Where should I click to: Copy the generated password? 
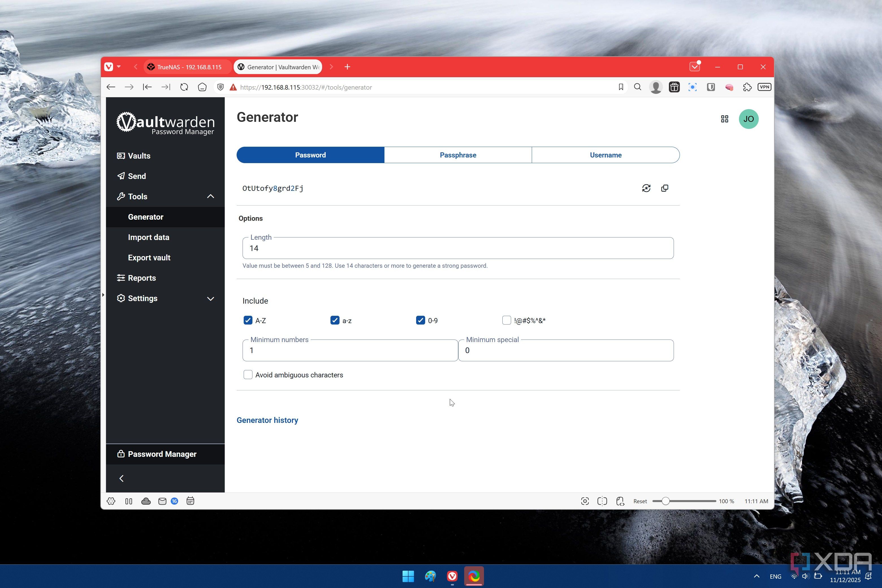(665, 188)
